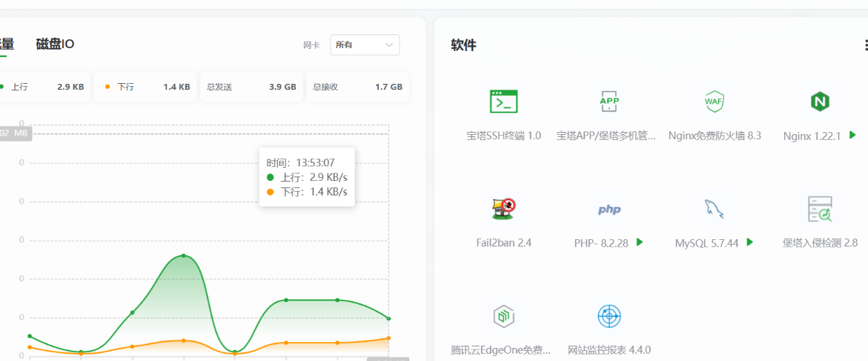
Task: Click the green play arrow beside MySQL 5.7.44
Action: click(x=749, y=242)
